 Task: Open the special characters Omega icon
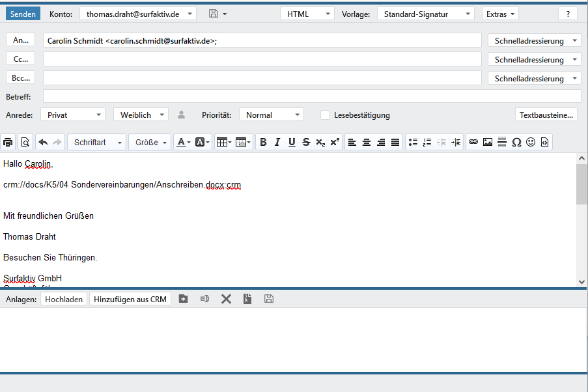516,142
